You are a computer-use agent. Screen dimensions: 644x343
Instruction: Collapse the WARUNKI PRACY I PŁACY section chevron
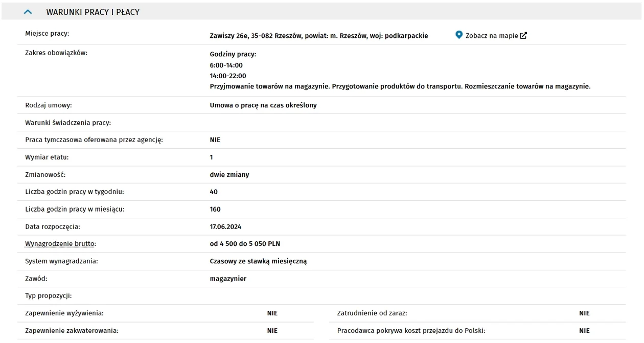[x=29, y=12]
